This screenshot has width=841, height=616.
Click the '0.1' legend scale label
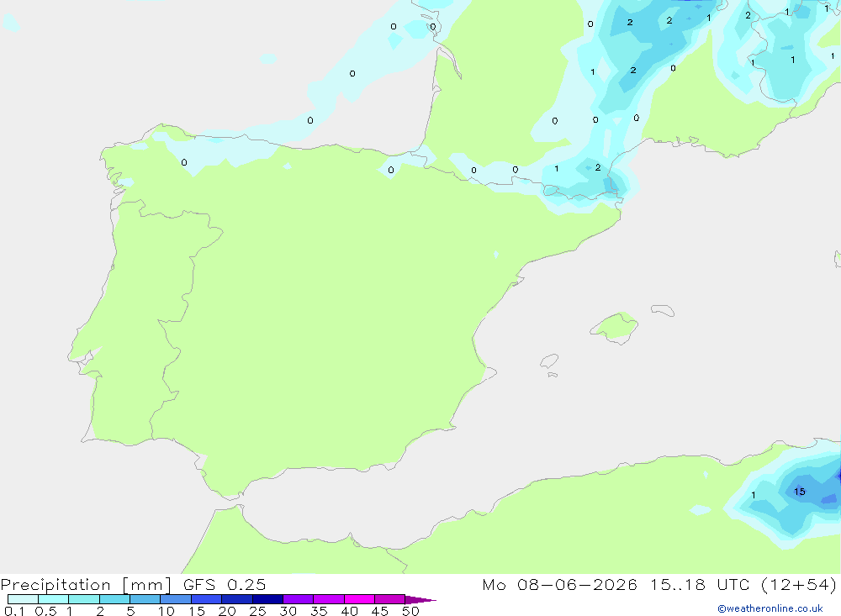(14, 611)
